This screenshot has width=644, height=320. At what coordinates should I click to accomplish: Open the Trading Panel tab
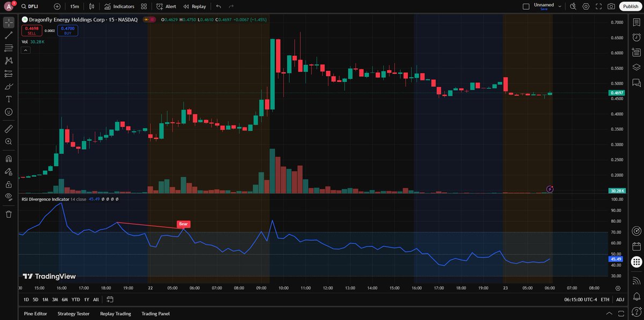(x=157, y=314)
